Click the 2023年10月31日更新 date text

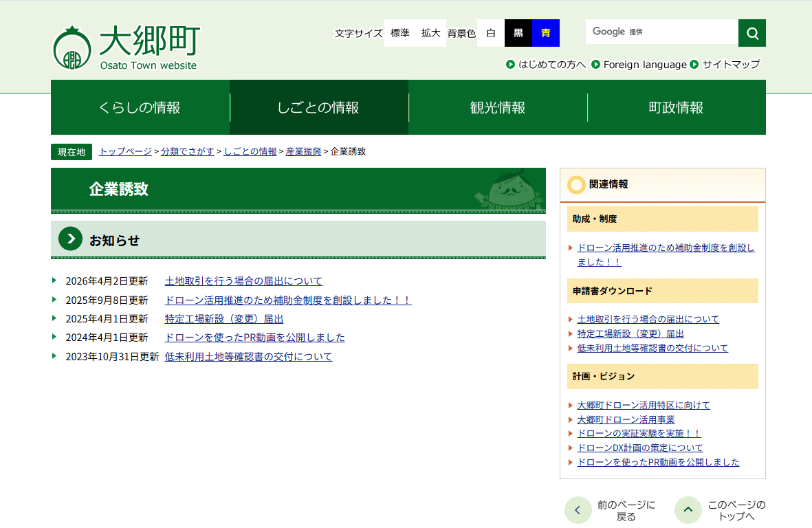112,357
